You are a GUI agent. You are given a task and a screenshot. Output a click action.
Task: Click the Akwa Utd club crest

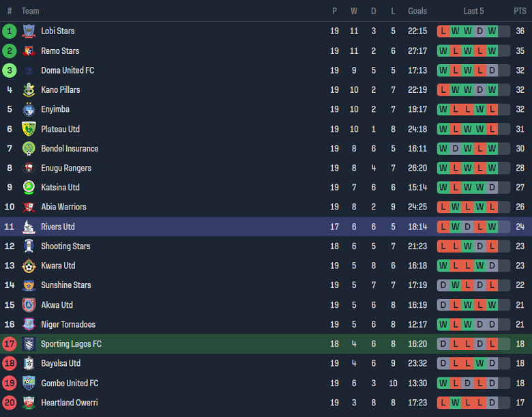pyautogui.click(x=29, y=305)
